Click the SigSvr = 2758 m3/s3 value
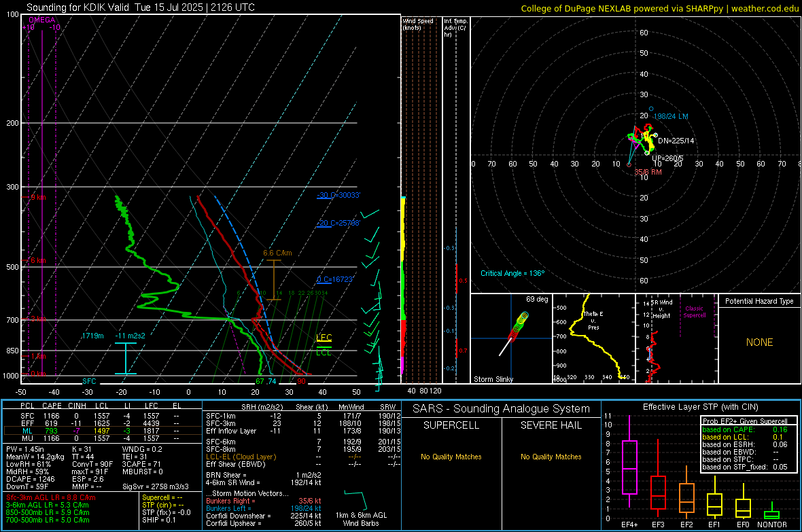Image resolution: width=802 pixels, height=532 pixels. [x=156, y=486]
